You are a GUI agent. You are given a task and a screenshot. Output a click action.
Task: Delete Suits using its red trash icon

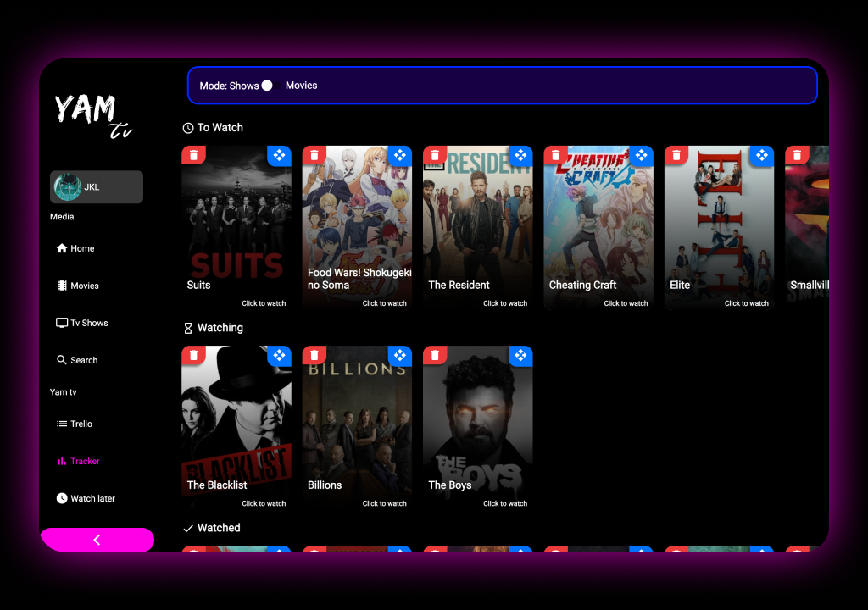tap(194, 155)
